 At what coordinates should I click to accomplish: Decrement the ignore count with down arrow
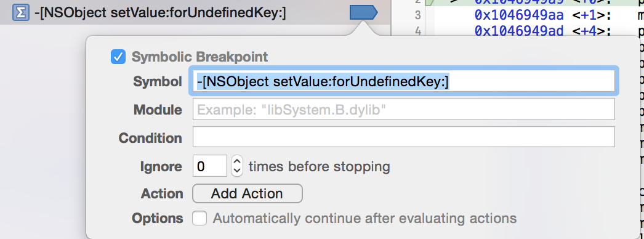point(237,171)
